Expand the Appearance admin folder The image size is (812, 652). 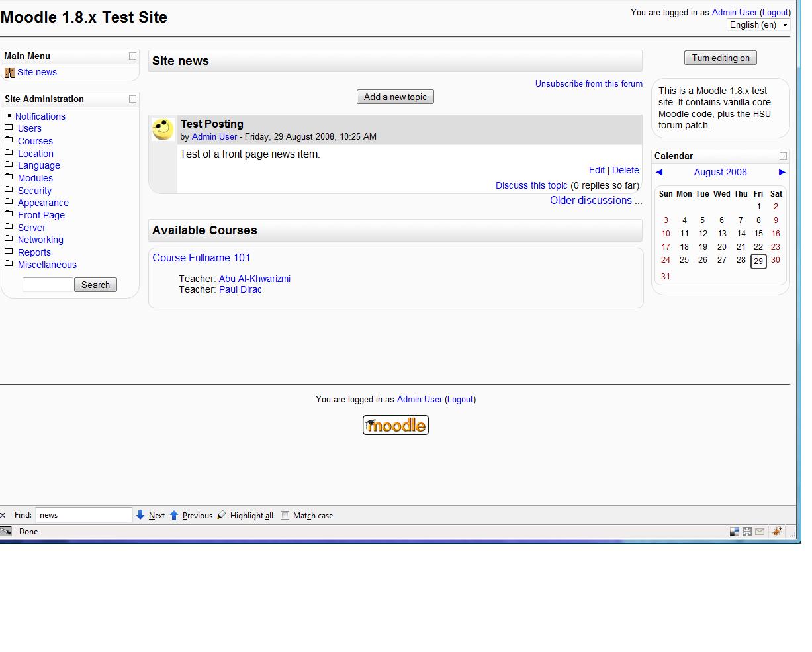(43, 203)
